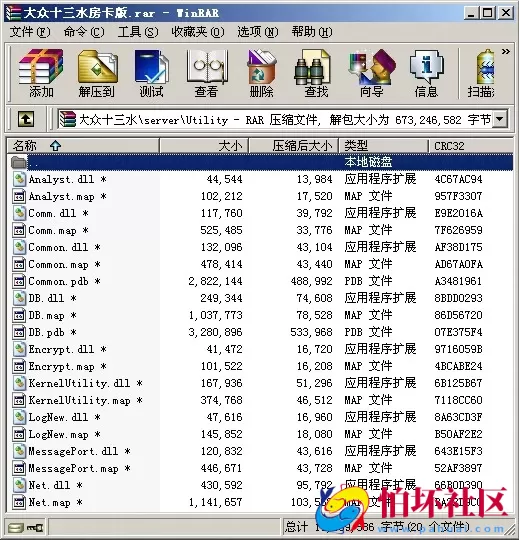
Task: Click CRC32 value 6B125B67
Action: (x=458, y=383)
